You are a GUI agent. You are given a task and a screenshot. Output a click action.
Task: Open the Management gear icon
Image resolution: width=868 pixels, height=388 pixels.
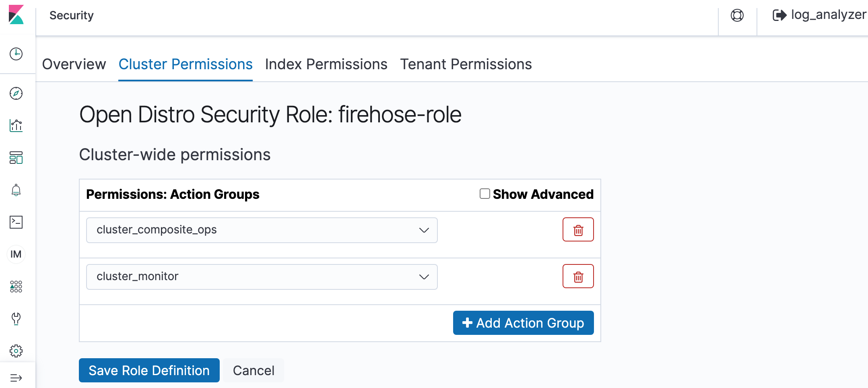pos(16,351)
